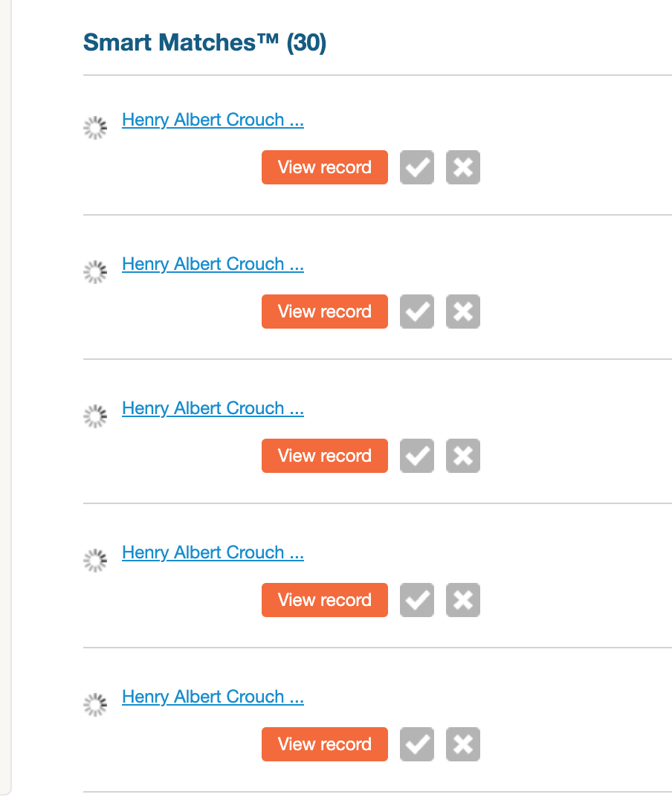Screen dimensions: 672x803
Task: Open View record for the fourth match
Action: [x=324, y=600]
